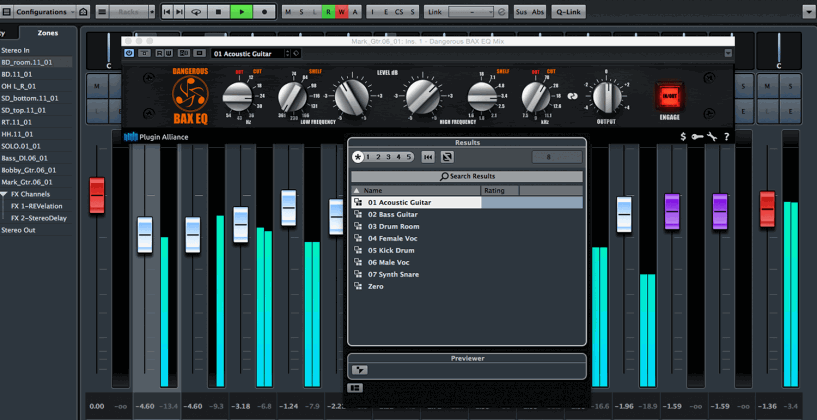Click the Abs button
817x420 pixels.
[538, 11]
